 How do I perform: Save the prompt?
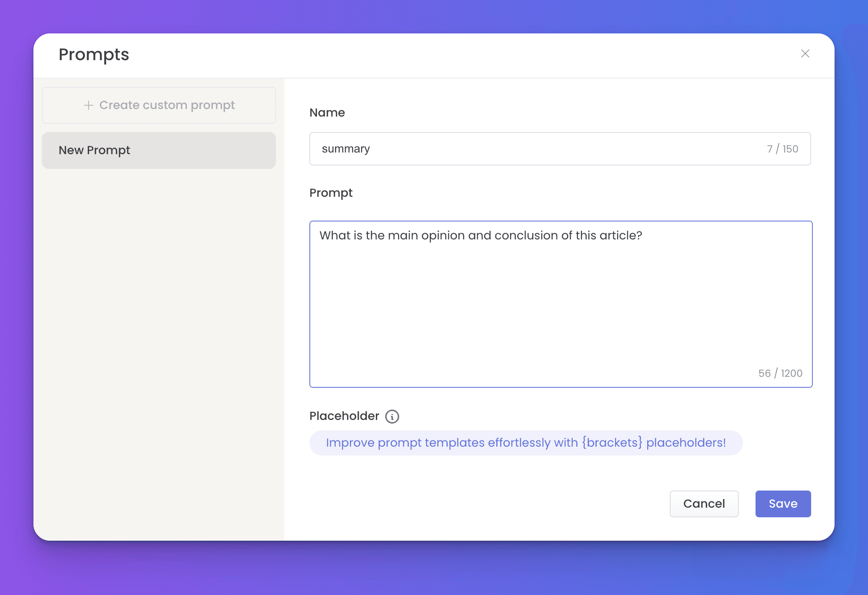click(x=783, y=503)
